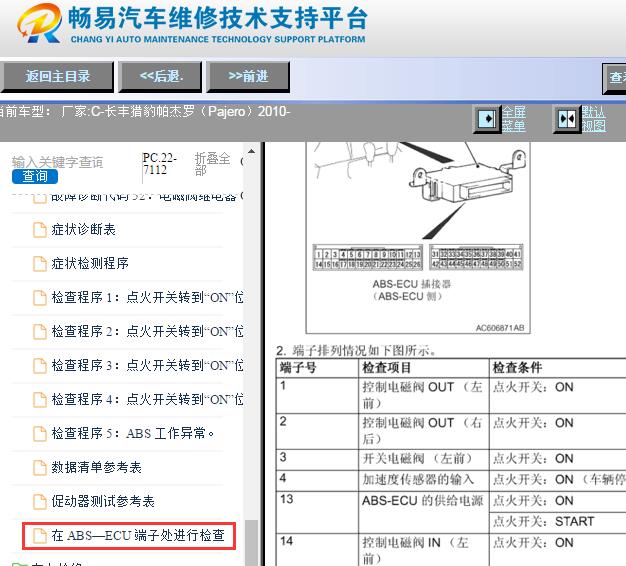Click the PC.22-7112 text

[x=160, y=164]
